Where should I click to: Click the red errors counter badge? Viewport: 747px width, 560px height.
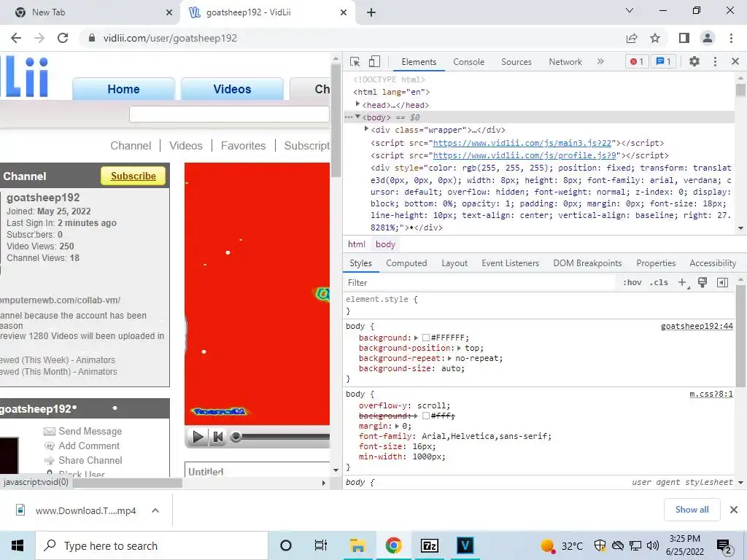point(636,61)
